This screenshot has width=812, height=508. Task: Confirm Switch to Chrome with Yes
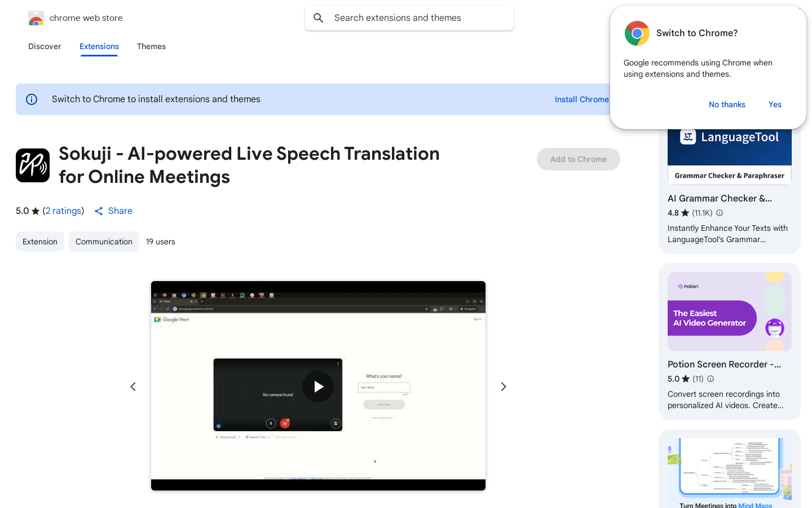[775, 104]
